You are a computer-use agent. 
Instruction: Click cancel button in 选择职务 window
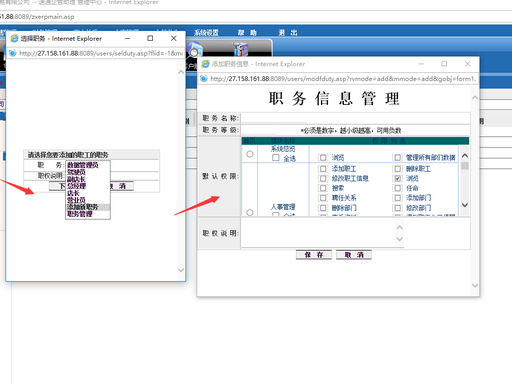click(x=122, y=186)
